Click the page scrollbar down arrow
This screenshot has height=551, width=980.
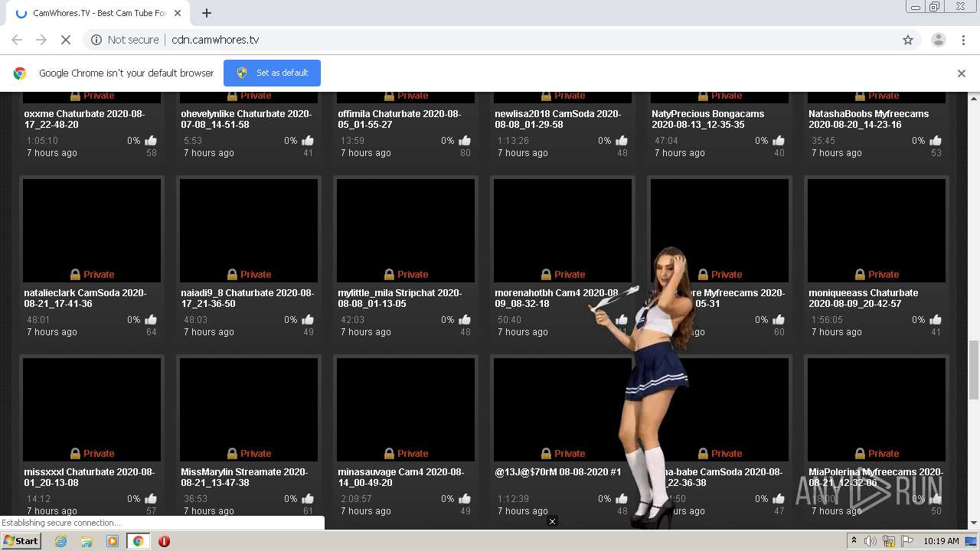point(974,523)
